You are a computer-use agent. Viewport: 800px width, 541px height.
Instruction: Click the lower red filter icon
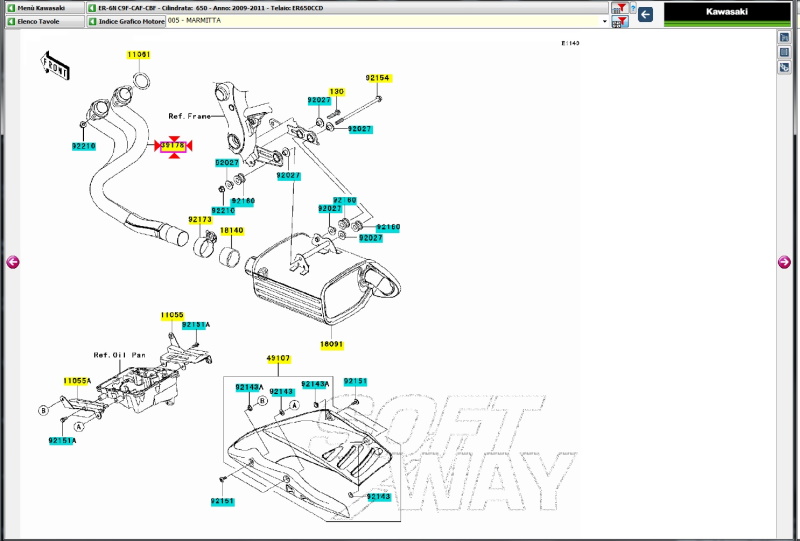[619, 21]
